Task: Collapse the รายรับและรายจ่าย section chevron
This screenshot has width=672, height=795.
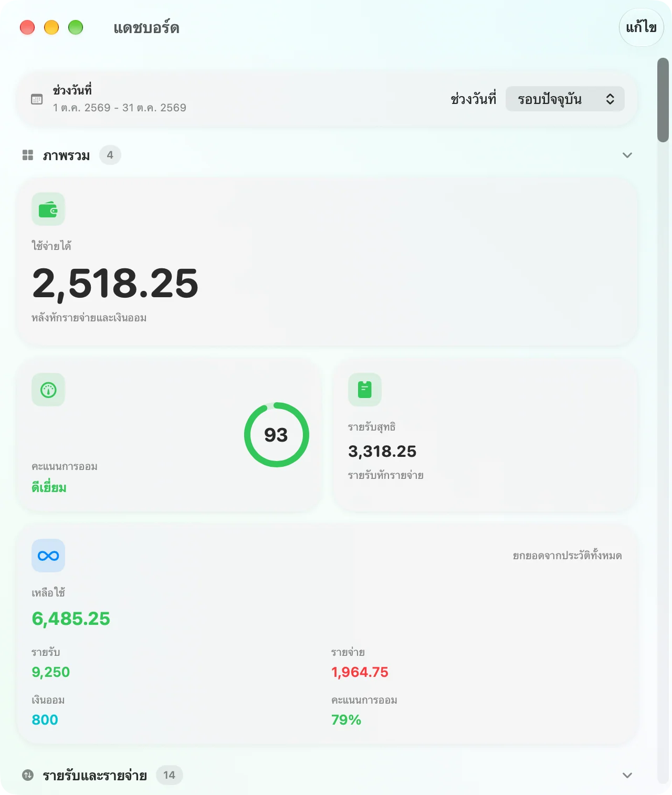Action: (x=627, y=775)
